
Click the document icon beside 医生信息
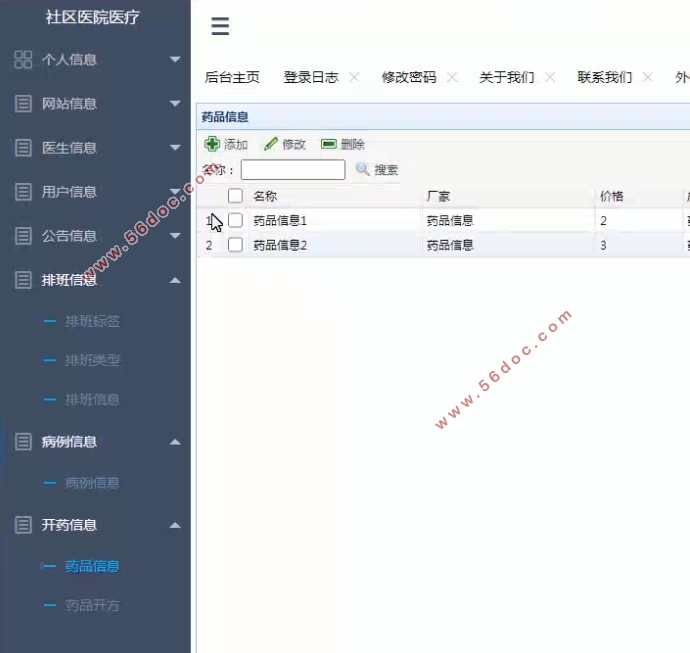pos(23,148)
